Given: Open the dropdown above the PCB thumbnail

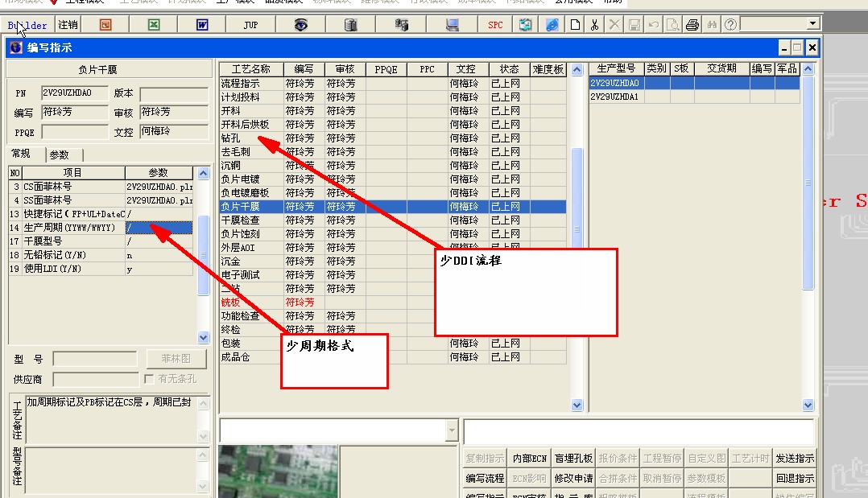Looking at the screenshot, I should [452, 430].
